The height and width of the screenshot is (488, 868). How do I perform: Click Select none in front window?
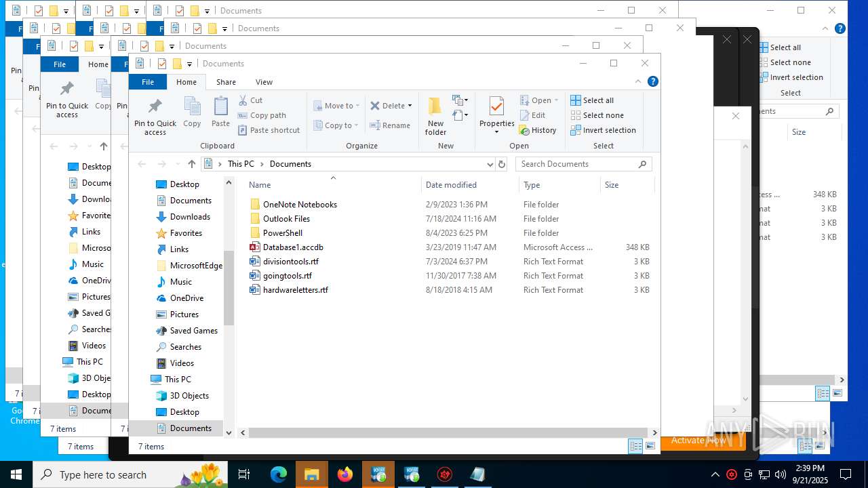click(597, 115)
